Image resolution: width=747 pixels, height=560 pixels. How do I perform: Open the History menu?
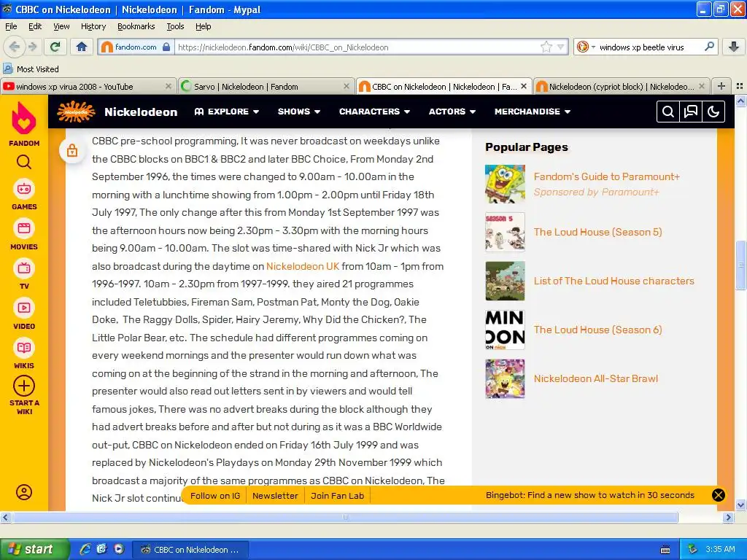[x=93, y=26]
